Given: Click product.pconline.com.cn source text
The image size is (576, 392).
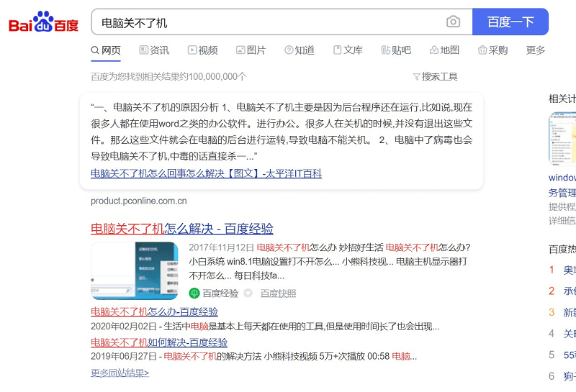Looking at the screenshot, I should [x=139, y=201].
